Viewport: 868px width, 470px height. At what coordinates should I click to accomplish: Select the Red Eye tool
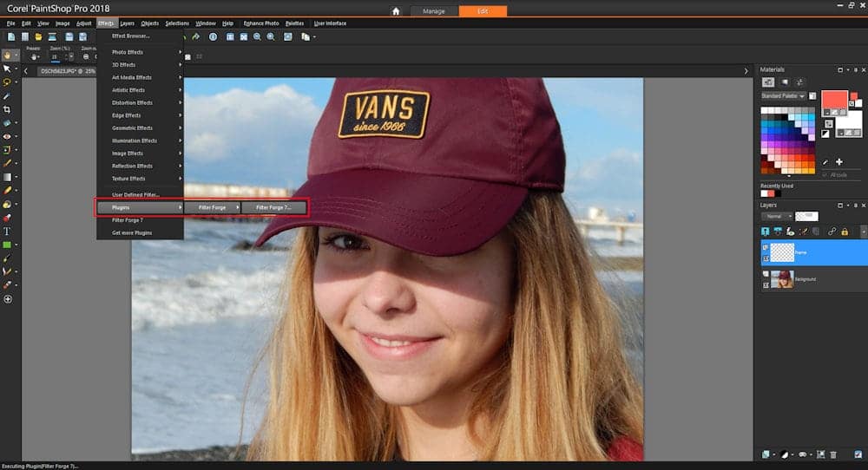click(7, 136)
